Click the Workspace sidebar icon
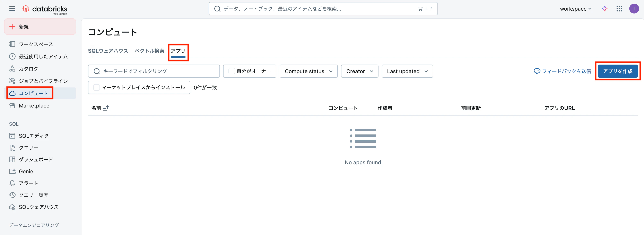This screenshot has height=235, width=644. [x=12, y=44]
